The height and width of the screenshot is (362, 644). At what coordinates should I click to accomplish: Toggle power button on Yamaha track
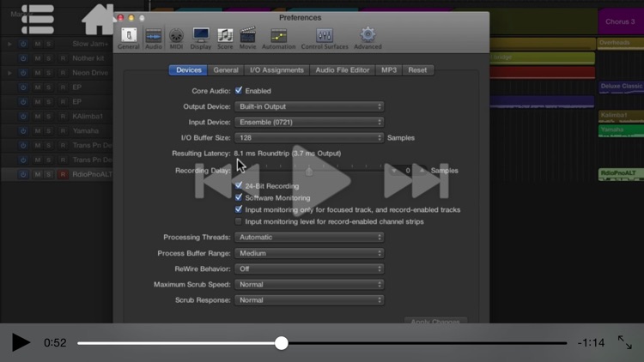[x=23, y=131]
